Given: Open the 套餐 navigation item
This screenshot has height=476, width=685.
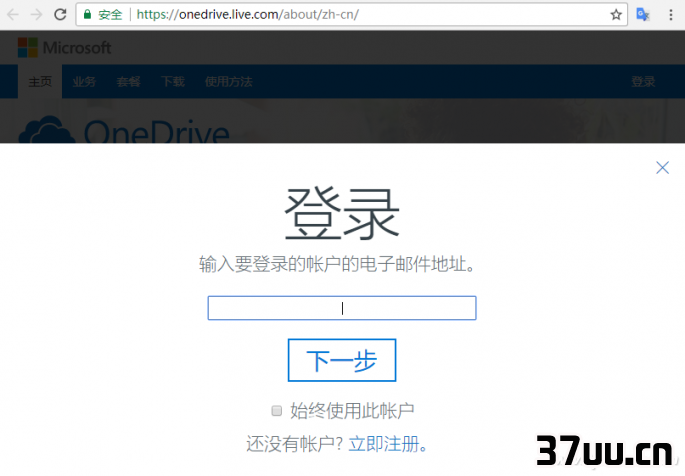Looking at the screenshot, I should point(129,82).
